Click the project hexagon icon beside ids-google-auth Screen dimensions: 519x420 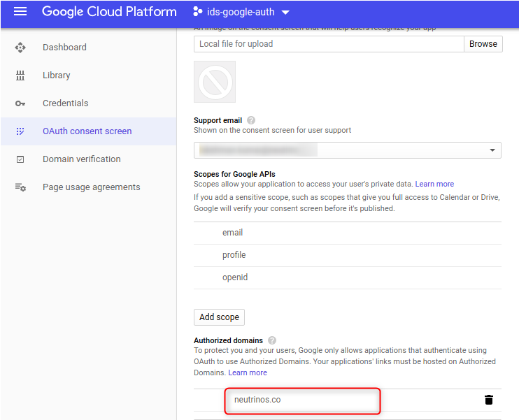(197, 12)
